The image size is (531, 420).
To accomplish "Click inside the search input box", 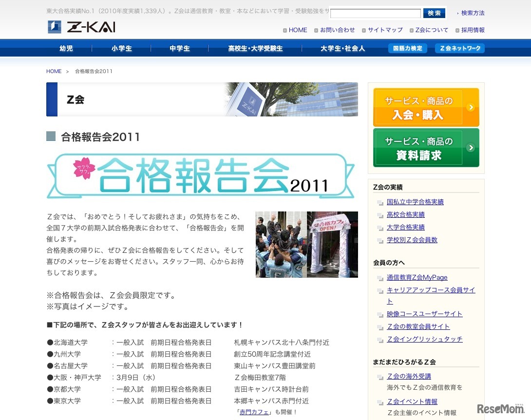I will [376, 13].
